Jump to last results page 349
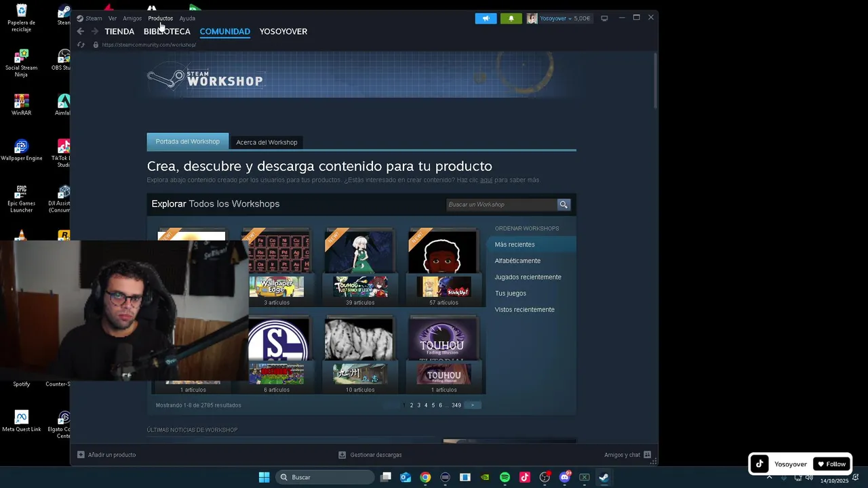The image size is (868, 488). 456,405
